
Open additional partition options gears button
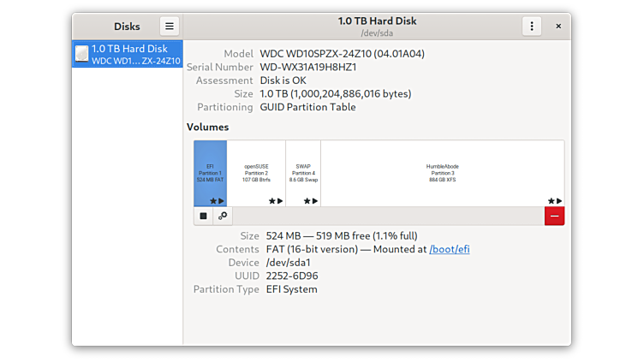coord(223,216)
